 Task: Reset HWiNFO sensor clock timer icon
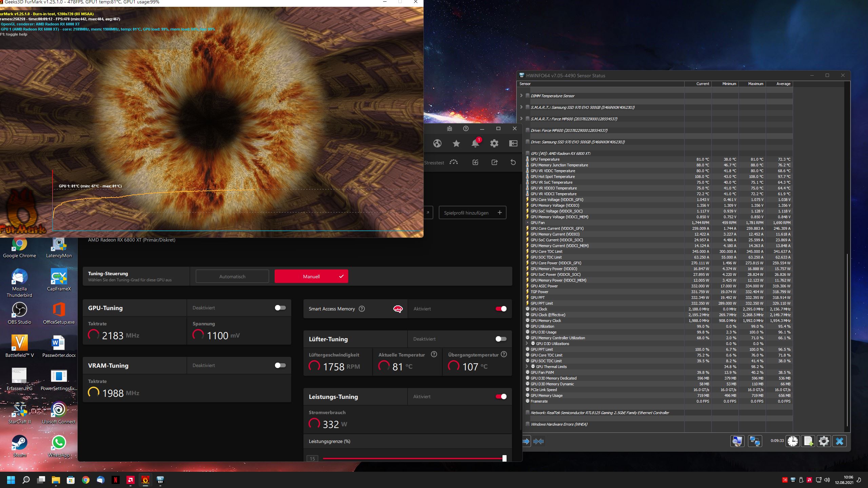[x=792, y=441]
